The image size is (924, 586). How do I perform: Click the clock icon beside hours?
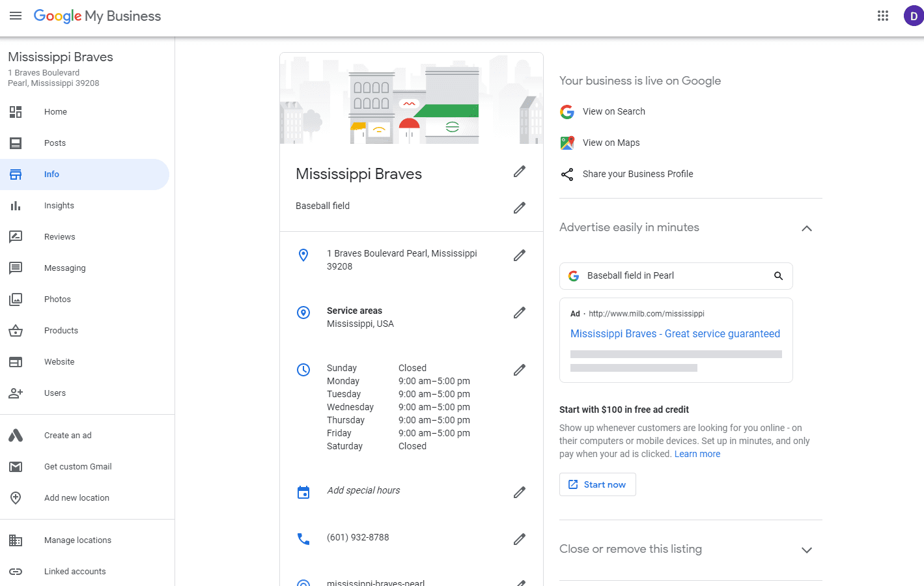303,370
